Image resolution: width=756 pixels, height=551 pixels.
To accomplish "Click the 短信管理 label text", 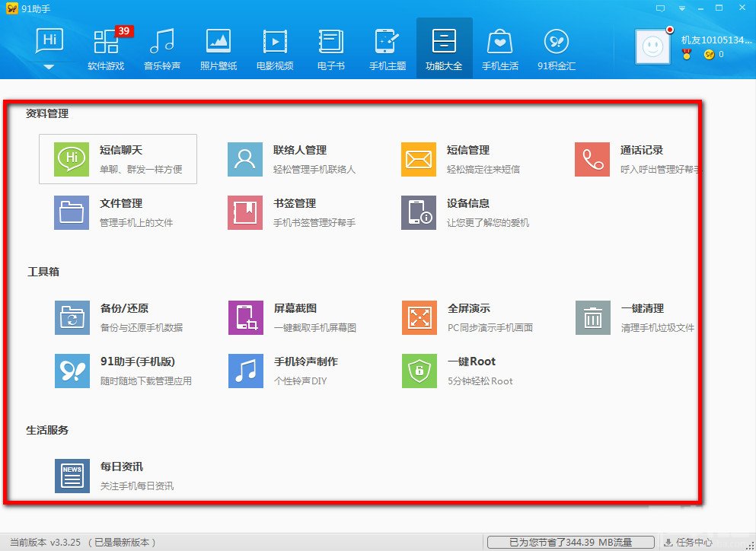I will (x=468, y=150).
